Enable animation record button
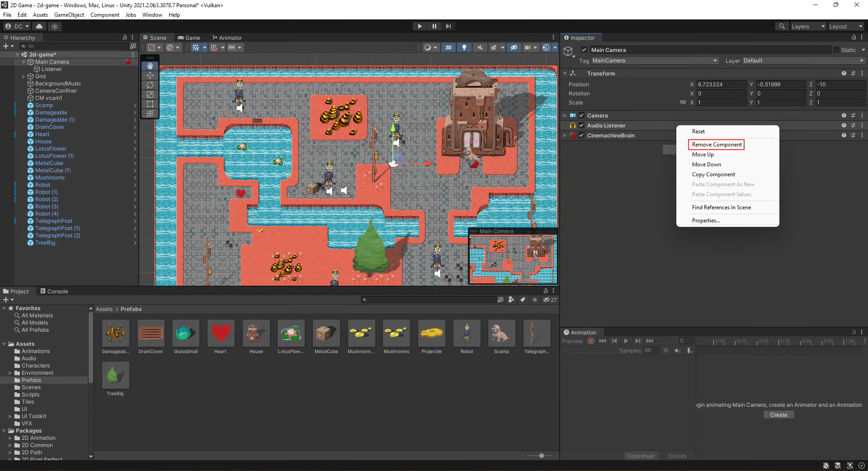Viewport: 868px width, 471px height. coord(590,341)
